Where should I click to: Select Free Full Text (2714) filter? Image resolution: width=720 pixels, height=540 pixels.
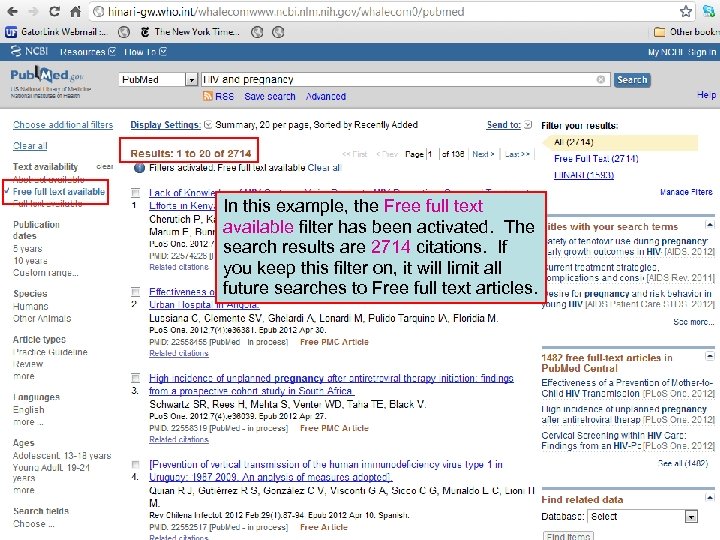[596, 159]
